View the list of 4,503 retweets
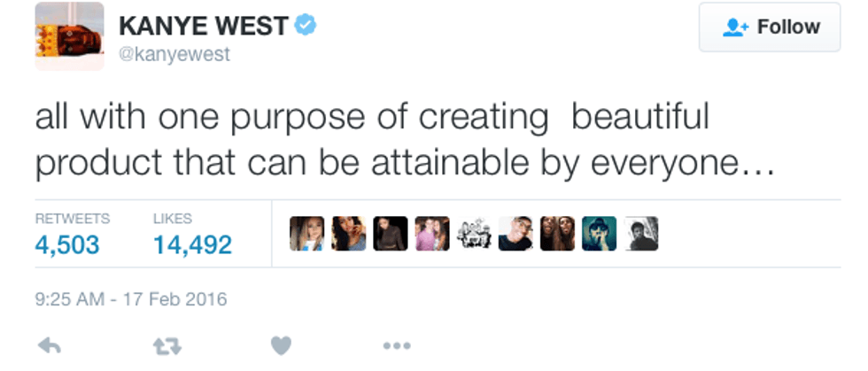This screenshot has height=371, width=868. (67, 244)
